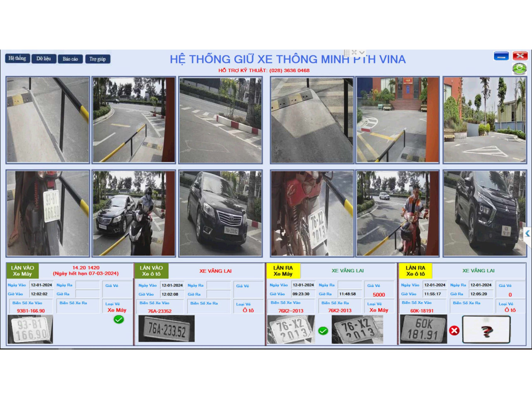
Task: Click Ngày Ra field in car exit lane
Action: tap(481, 285)
